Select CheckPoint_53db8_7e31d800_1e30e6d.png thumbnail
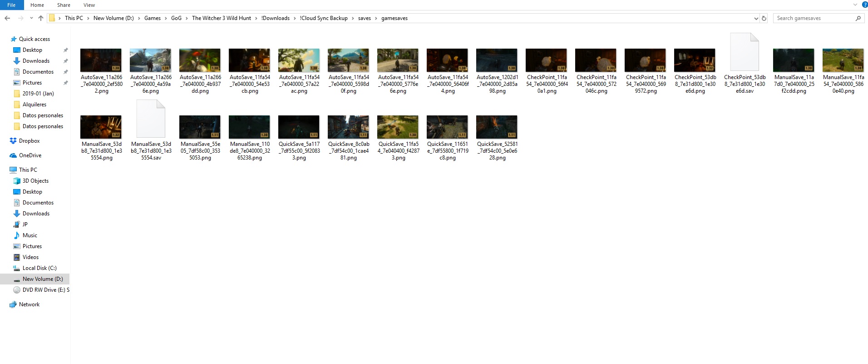Screen dimensions: 868x364 (x=695, y=60)
